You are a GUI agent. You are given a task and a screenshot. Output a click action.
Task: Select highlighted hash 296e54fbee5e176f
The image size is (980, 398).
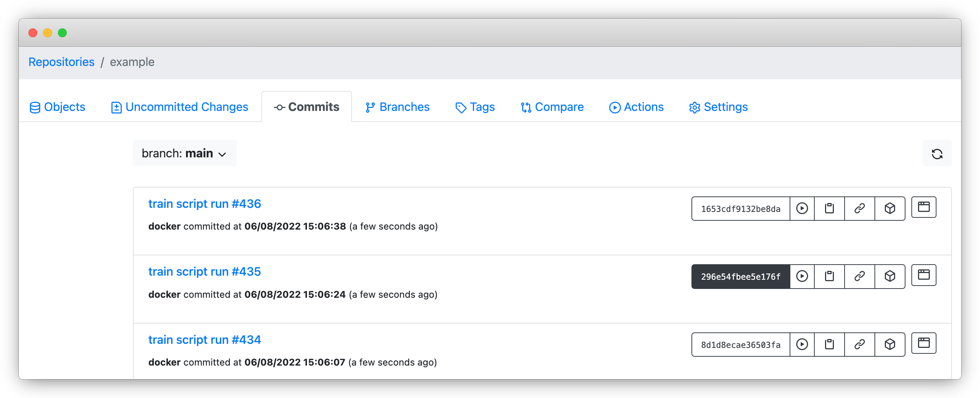739,276
